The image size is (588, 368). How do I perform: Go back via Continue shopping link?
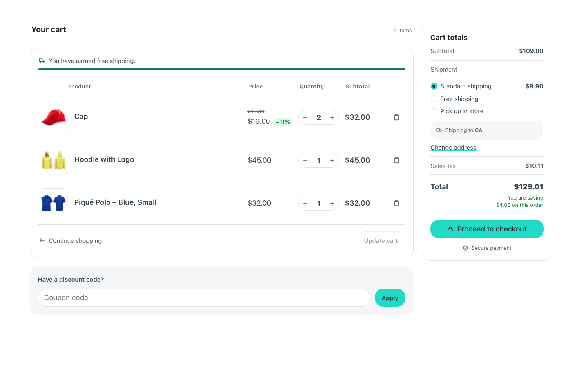(70, 241)
